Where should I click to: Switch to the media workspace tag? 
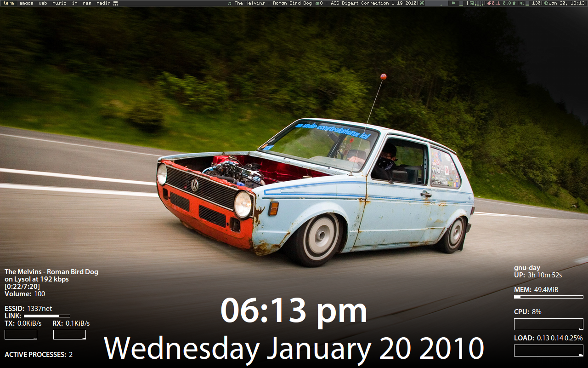pyautogui.click(x=103, y=3)
